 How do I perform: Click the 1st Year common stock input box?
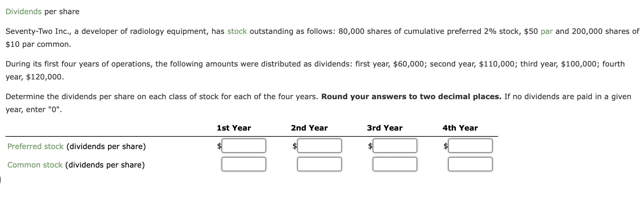click(244, 164)
